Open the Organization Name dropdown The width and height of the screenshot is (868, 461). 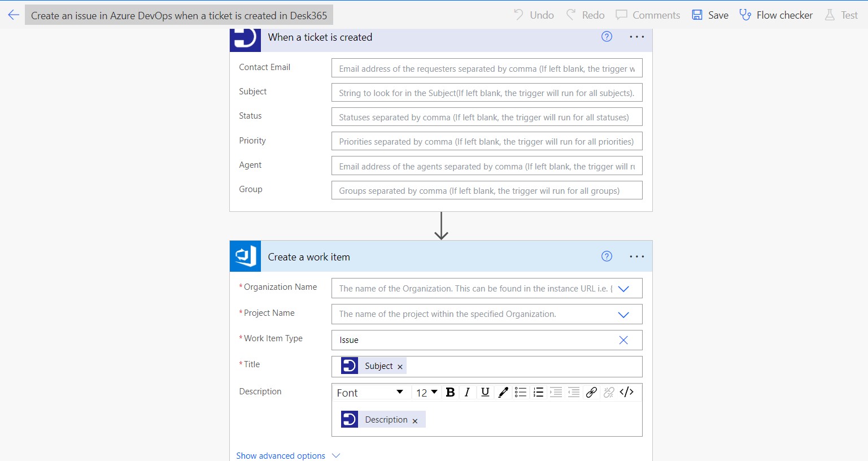pyautogui.click(x=624, y=288)
